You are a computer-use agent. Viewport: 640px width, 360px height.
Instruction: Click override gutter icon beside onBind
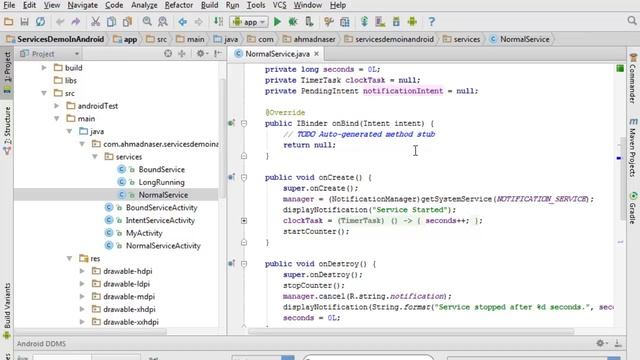tap(231, 123)
